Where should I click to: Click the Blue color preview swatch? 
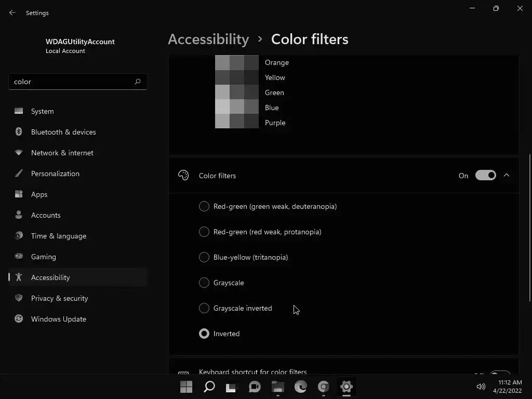click(237, 108)
